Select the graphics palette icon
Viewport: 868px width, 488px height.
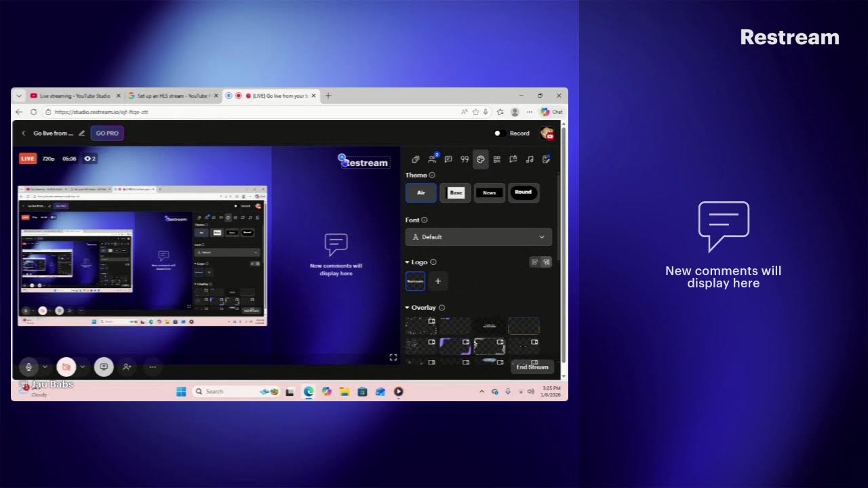point(481,159)
